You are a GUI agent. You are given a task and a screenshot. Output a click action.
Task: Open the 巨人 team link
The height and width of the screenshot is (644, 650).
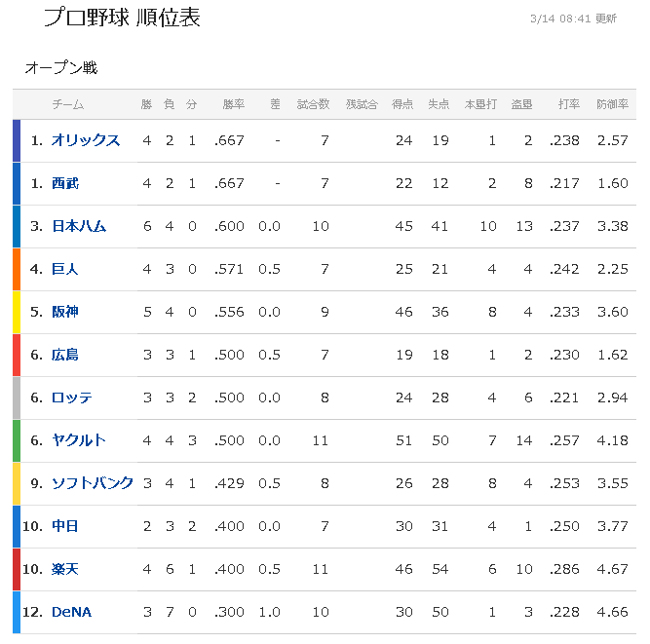pyautogui.click(x=64, y=269)
